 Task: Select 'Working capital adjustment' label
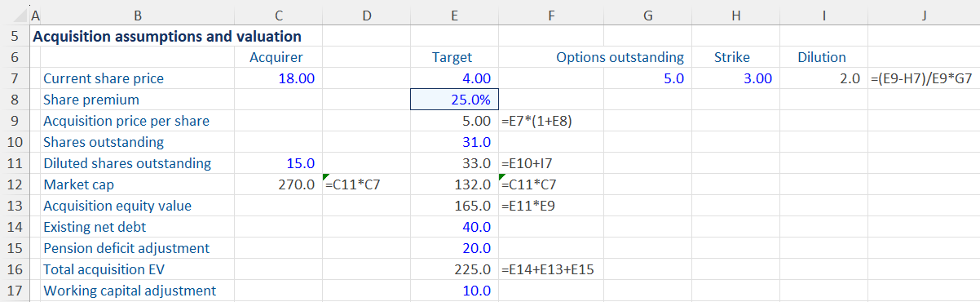point(130,291)
